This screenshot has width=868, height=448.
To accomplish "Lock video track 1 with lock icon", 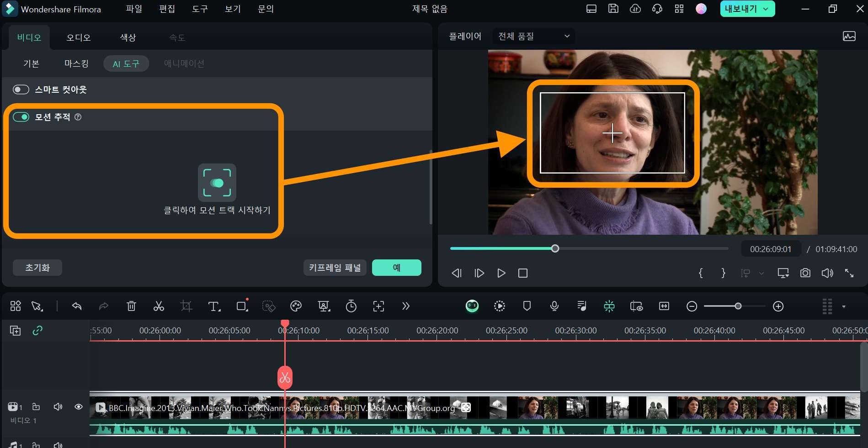I will (36, 406).
